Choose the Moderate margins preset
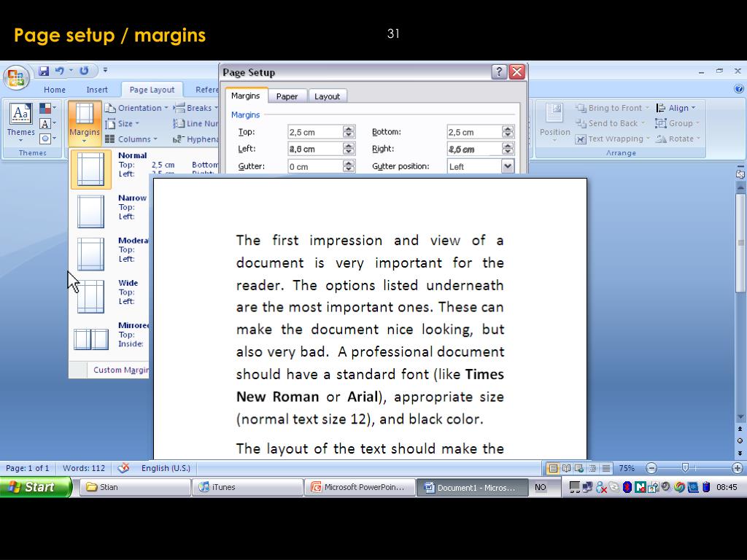Viewport: 747px width, 560px height. coord(109,254)
